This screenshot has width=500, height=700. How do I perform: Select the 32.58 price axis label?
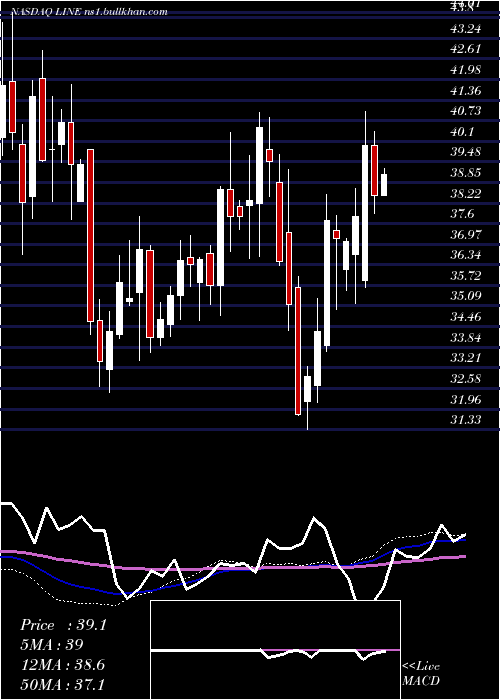click(x=466, y=379)
